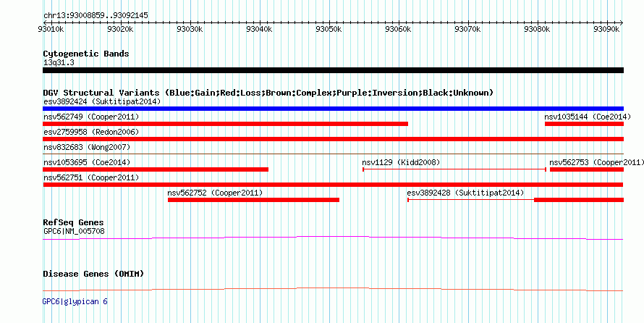Viewport: 644px width, 323px height.
Task: Click the Disease Genes (OMIM) track title
Action: [x=93, y=274]
